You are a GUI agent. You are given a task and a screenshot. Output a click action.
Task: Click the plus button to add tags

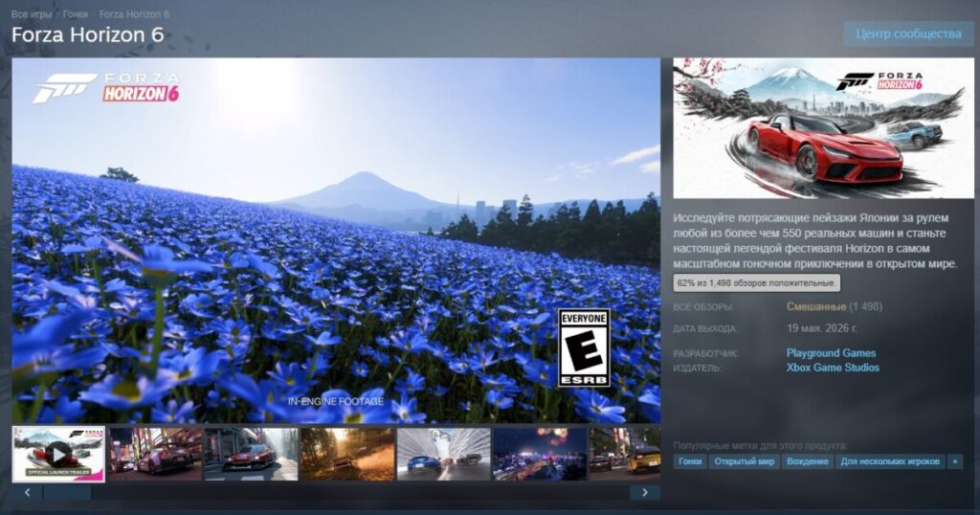955,462
